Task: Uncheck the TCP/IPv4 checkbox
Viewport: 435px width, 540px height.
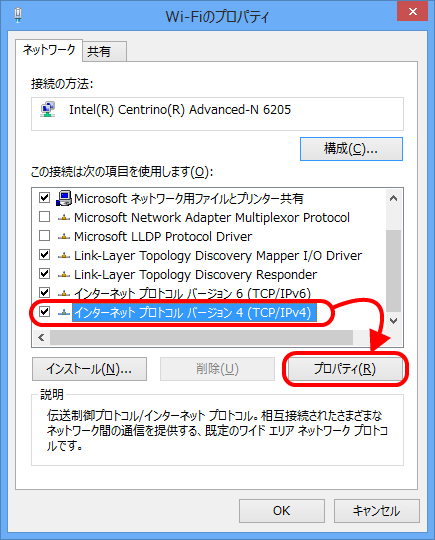Action: 44,312
